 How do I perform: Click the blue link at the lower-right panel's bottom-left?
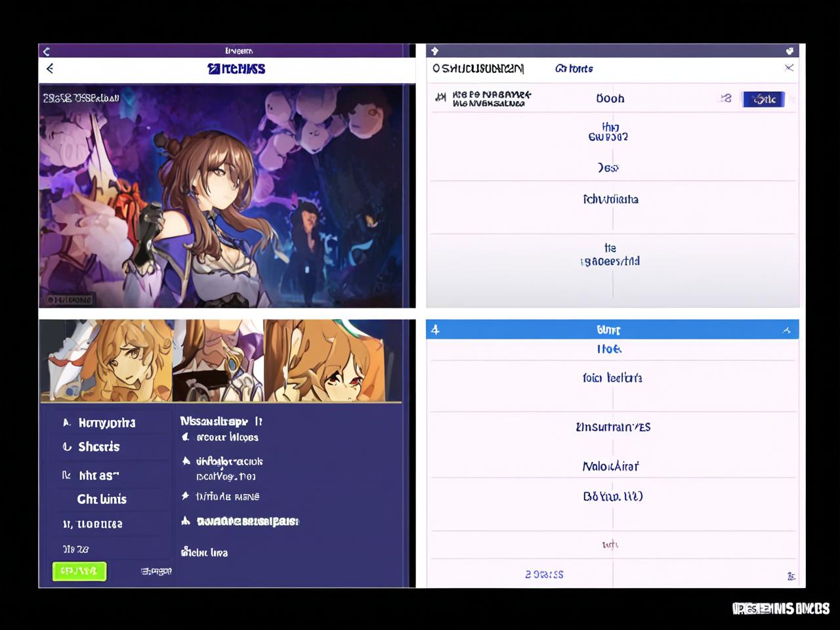coord(544,574)
